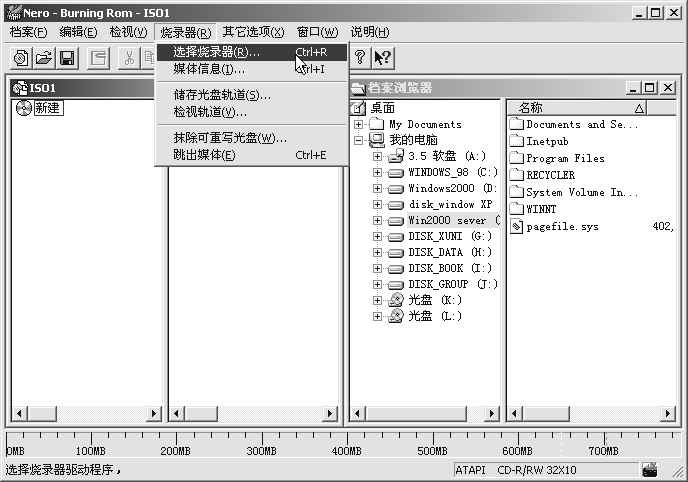Select the Documents and Se... folder row
Viewport: 688px width, 482px height.
tap(574, 124)
